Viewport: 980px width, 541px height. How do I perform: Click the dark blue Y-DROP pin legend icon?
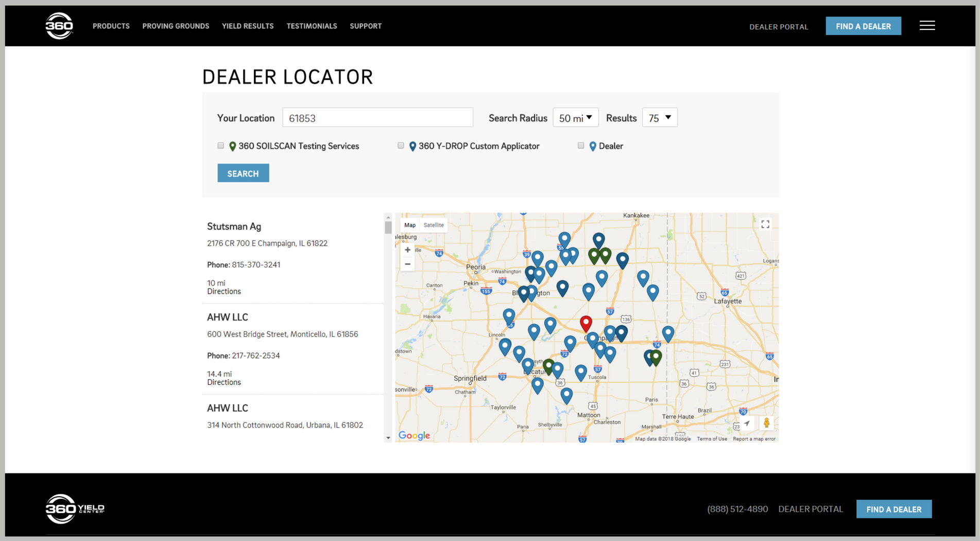coord(412,146)
